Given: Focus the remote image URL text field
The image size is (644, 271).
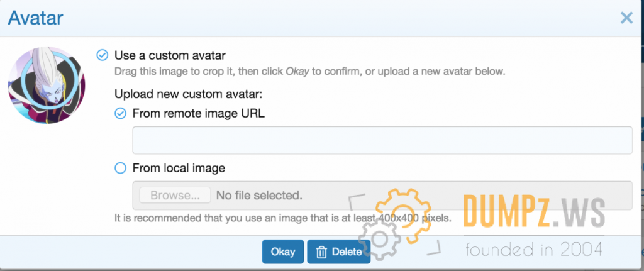Looking at the screenshot, I should click(382, 140).
